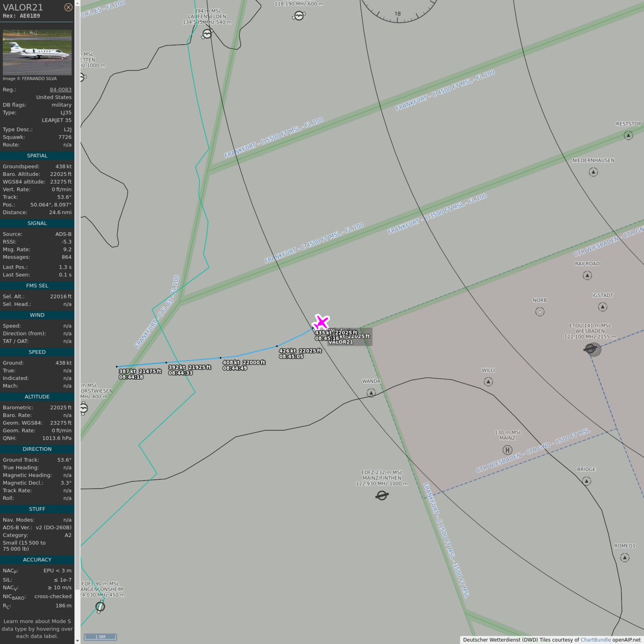Image resolution: width=644 pixels, height=644 pixels.
Task: Click the RESTSTOP reporting point icon
Action: point(628,135)
